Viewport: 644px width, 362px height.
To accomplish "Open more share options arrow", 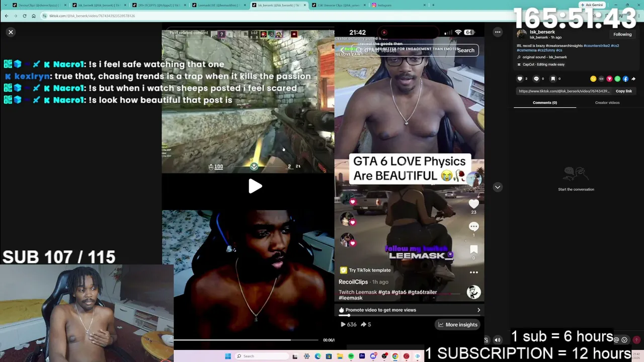I will click(633, 79).
